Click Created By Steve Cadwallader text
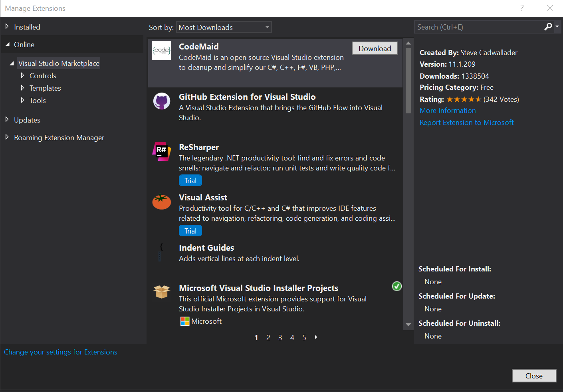563x392 pixels. [x=468, y=52]
